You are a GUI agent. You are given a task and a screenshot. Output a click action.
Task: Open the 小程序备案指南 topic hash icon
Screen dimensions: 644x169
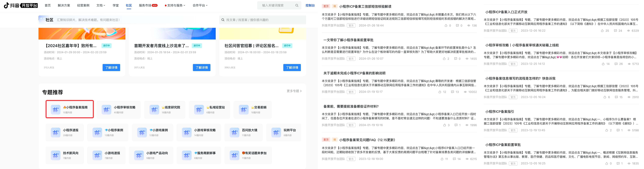coord(55,109)
